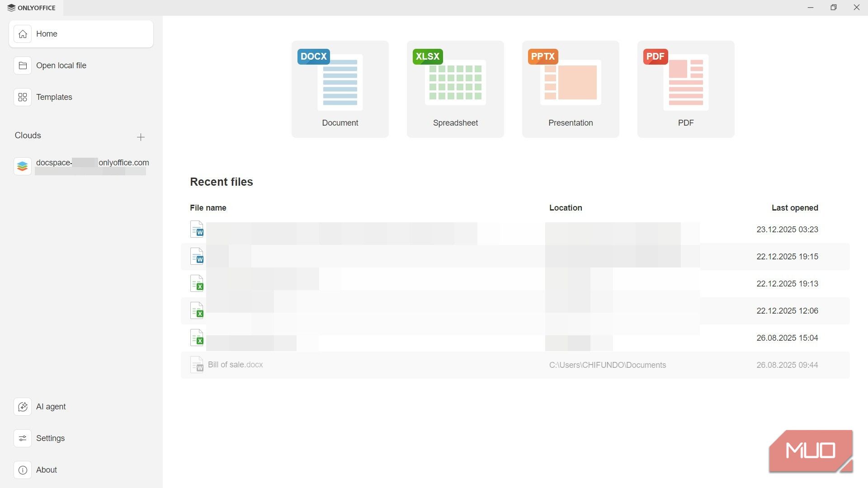Minimize the ONLYOFFICE window
This screenshot has height=488, width=868.
click(811, 8)
